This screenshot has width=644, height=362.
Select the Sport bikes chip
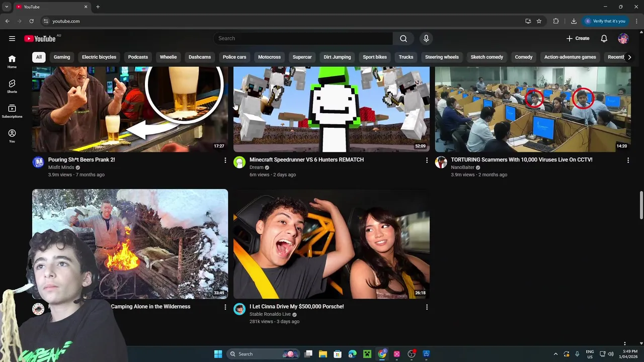click(x=375, y=57)
